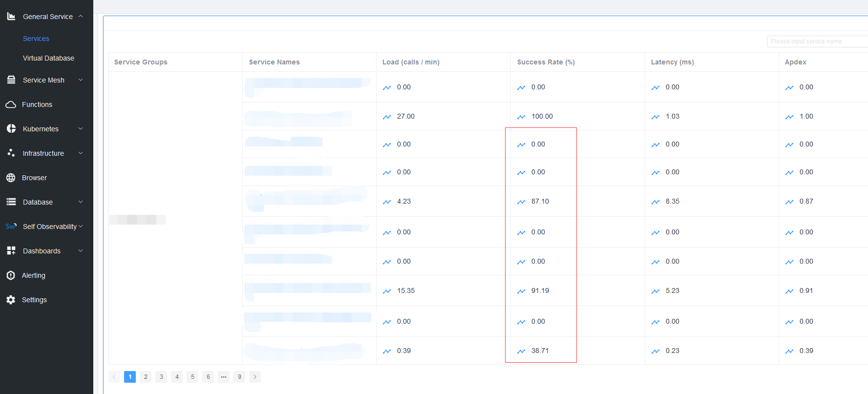
Task: Expand the Infrastructure menu chevron
Action: pos(81,153)
